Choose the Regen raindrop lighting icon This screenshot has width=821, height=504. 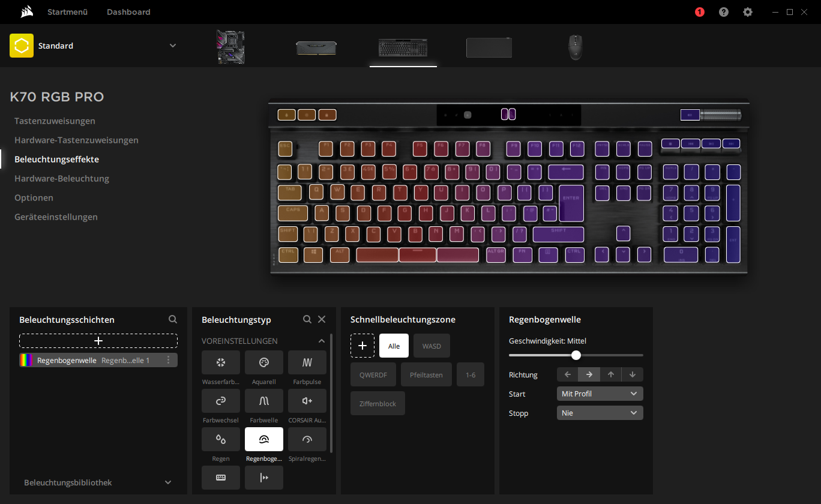(221, 439)
